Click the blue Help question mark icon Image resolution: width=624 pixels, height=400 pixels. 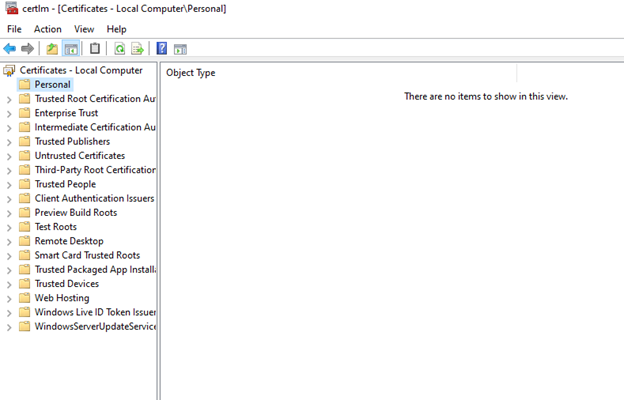coord(162,48)
